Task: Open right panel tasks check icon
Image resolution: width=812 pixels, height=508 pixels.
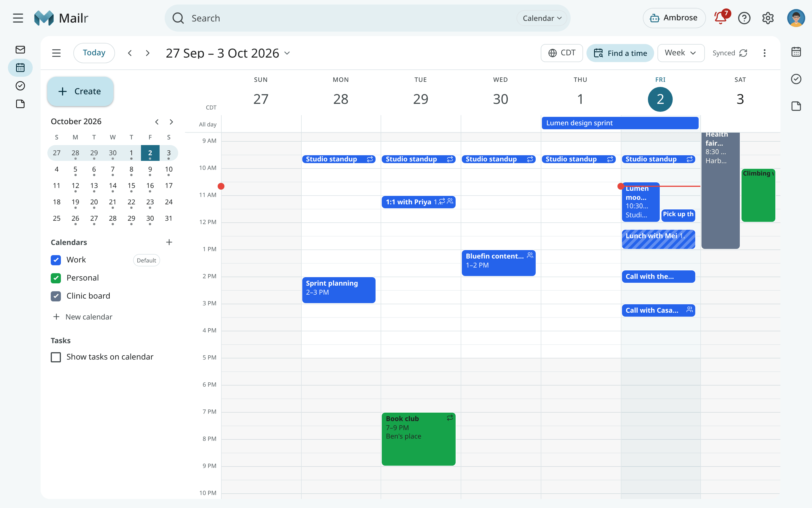Action: coord(796,79)
